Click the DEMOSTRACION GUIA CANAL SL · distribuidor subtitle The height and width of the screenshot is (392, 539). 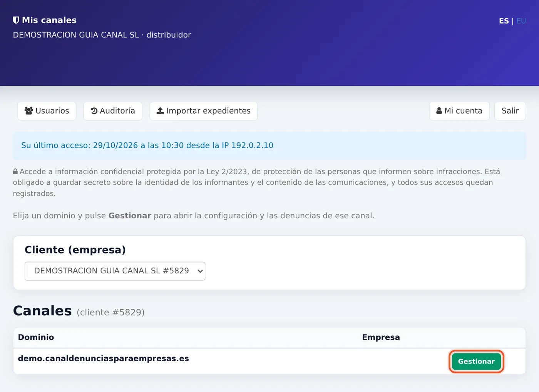102,35
